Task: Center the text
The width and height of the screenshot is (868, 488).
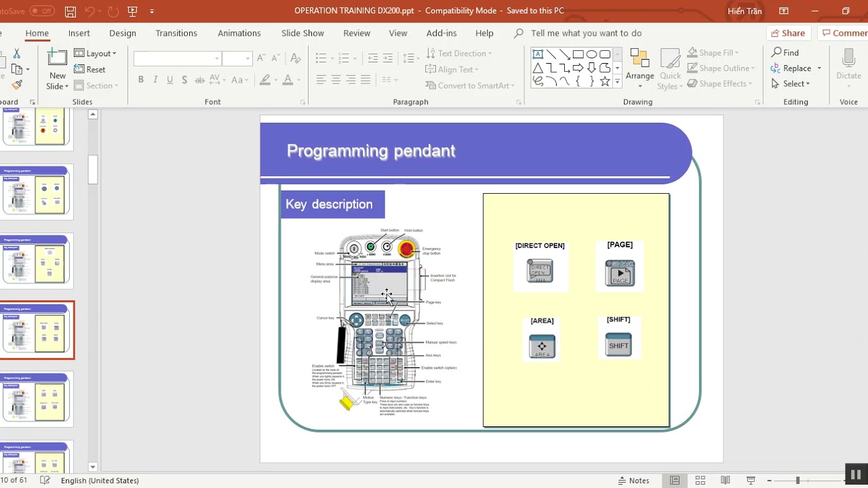Action: coord(336,80)
